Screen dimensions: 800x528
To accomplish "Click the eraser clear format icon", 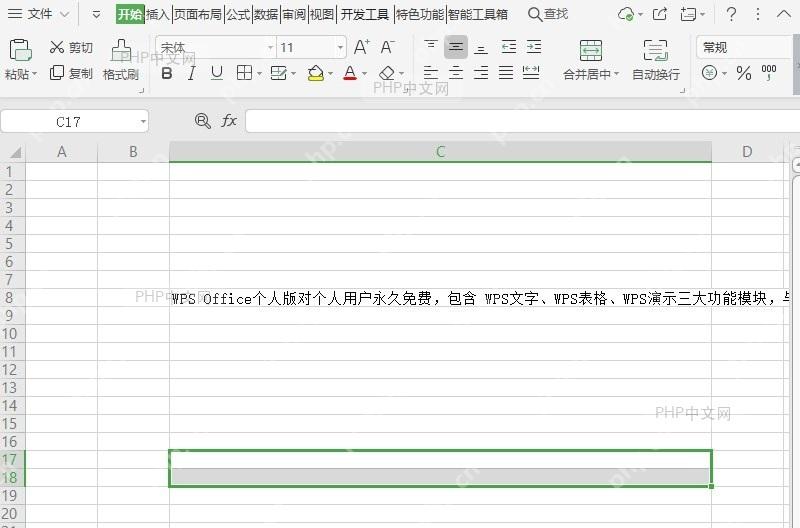I will [x=387, y=73].
